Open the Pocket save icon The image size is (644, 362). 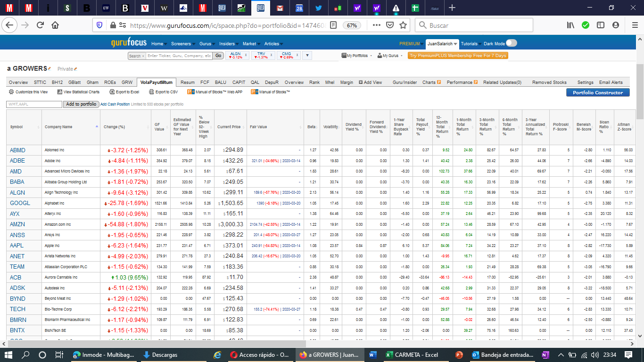[390, 25]
